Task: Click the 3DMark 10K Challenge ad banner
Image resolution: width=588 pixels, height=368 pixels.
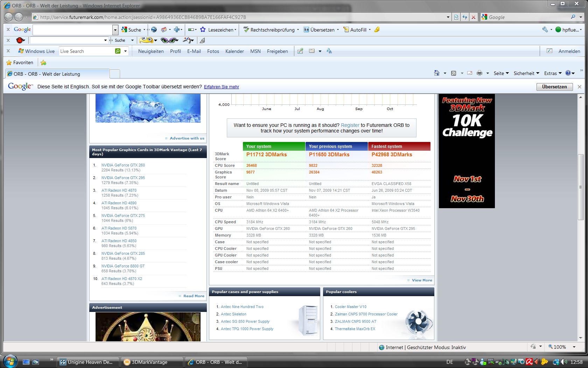Action: coord(467,151)
